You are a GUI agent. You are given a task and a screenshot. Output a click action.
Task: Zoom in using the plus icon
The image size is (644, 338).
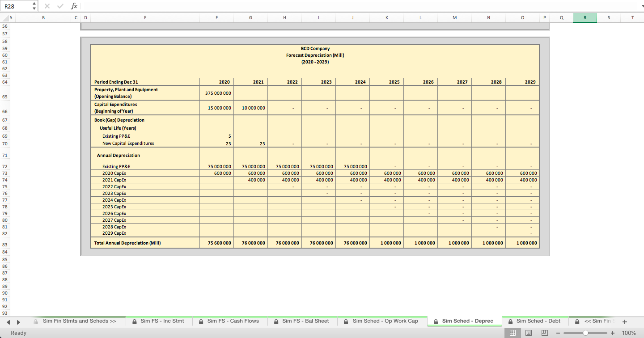tap(613, 333)
